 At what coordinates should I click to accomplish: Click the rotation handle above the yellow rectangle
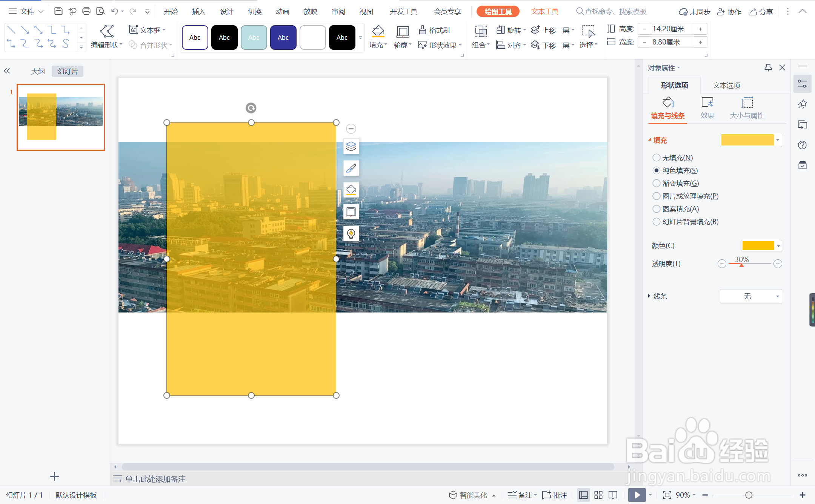pyautogui.click(x=251, y=108)
